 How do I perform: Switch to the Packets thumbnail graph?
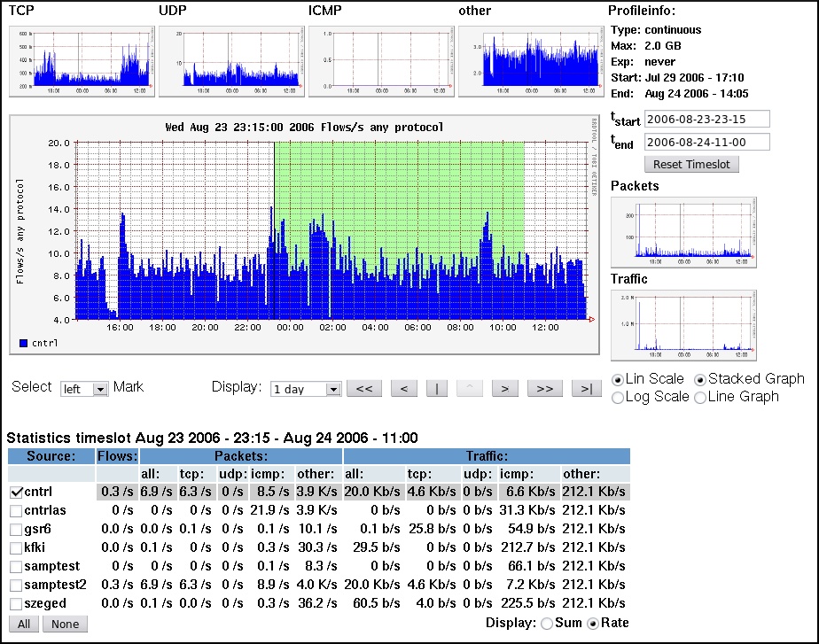click(683, 232)
